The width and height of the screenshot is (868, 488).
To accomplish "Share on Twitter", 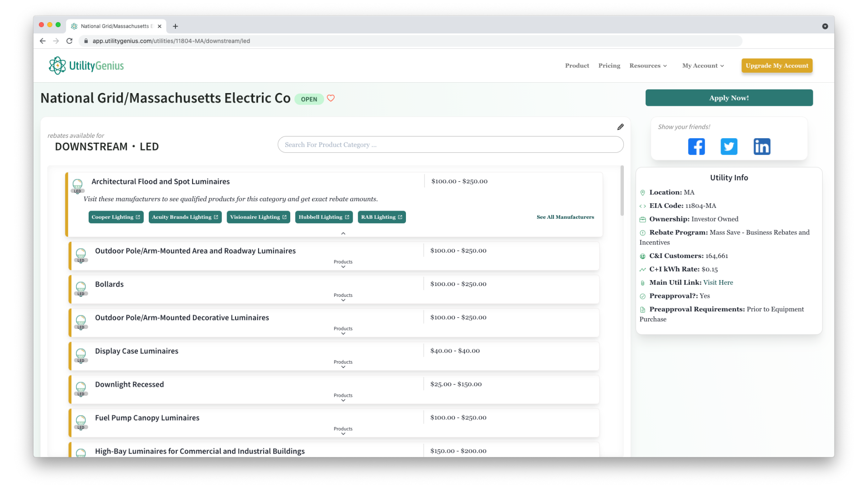I will click(x=729, y=146).
